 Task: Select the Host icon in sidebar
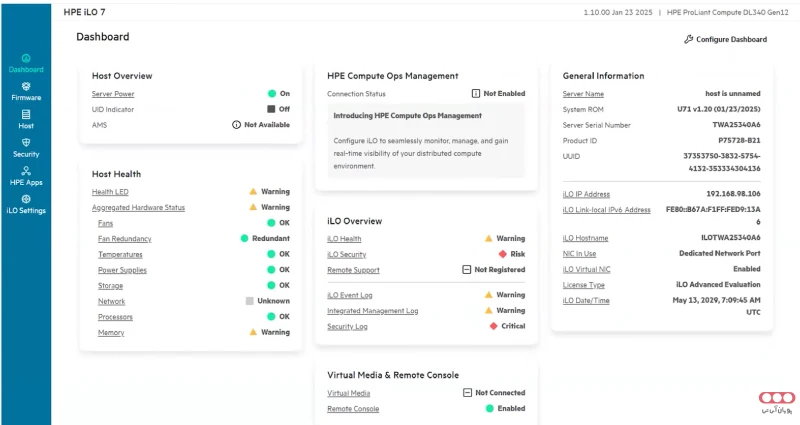26,114
